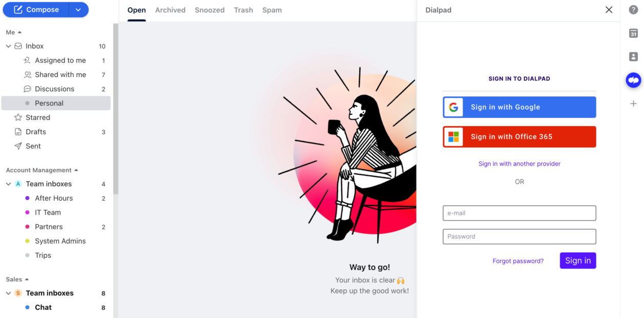The height and width of the screenshot is (318, 644).
Task: Add an integration with the plus icon
Action: click(x=633, y=104)
